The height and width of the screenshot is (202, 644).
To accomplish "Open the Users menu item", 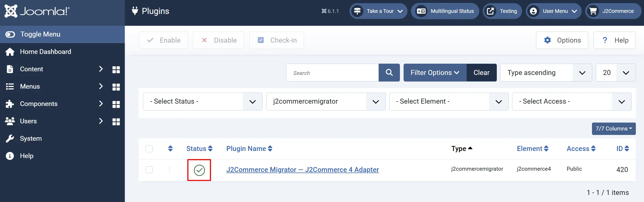I will (28, 121).
